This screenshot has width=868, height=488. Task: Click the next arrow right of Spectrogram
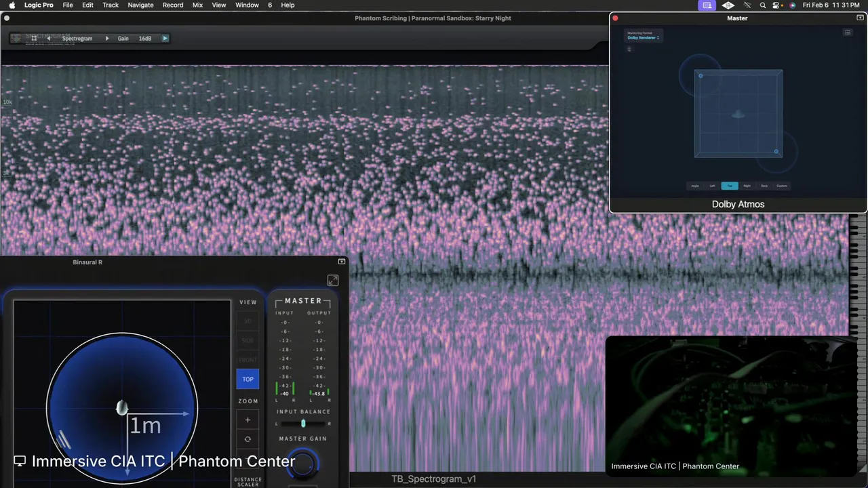(106, 39)
